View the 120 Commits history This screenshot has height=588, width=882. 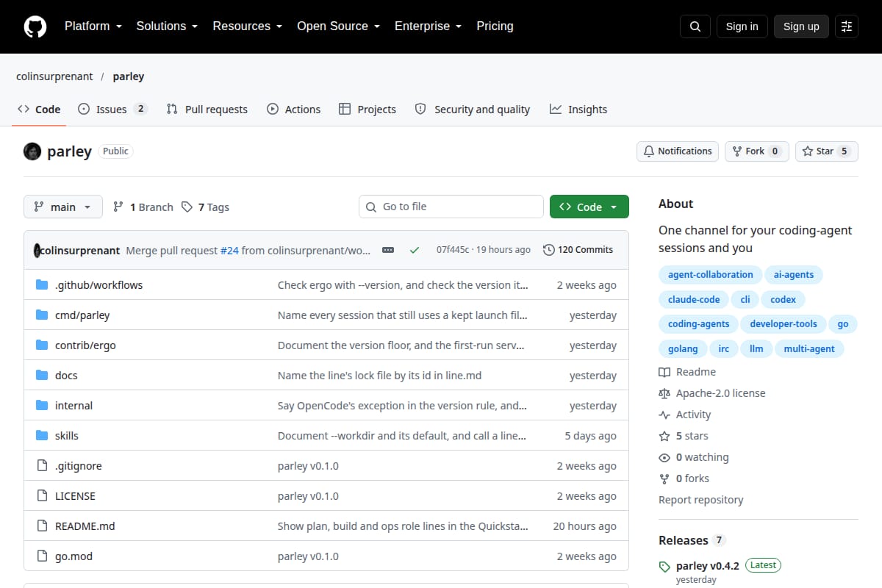pos(578,250)
